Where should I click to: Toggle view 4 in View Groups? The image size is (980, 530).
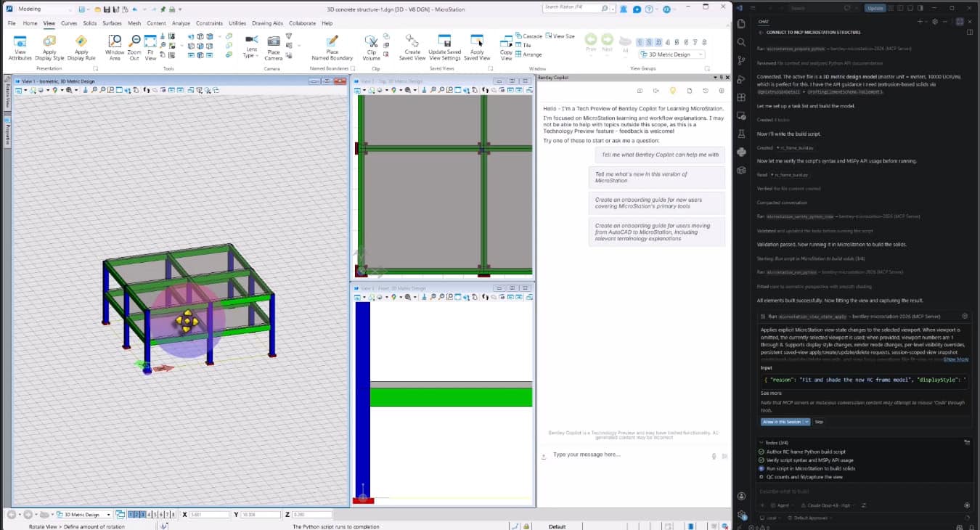click(666, 42)
